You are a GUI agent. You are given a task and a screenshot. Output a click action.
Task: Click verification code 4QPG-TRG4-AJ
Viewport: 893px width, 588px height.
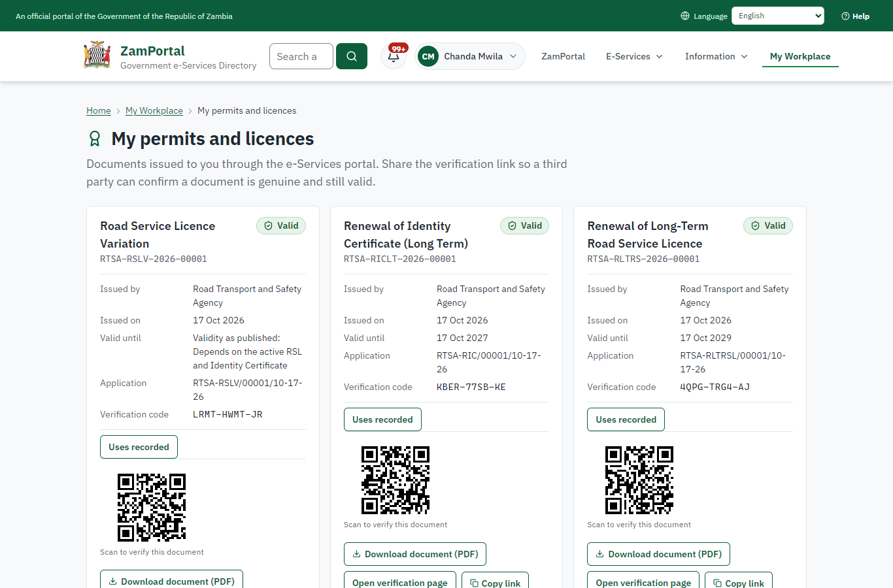[x=715, y=387]
